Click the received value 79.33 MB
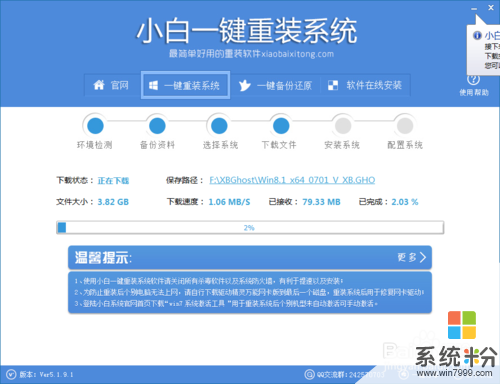 321,202
